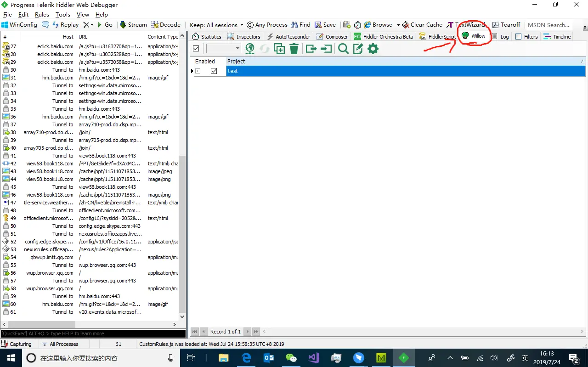
Task: Click the Willow search magnifier icon
Action: point(343,49)
